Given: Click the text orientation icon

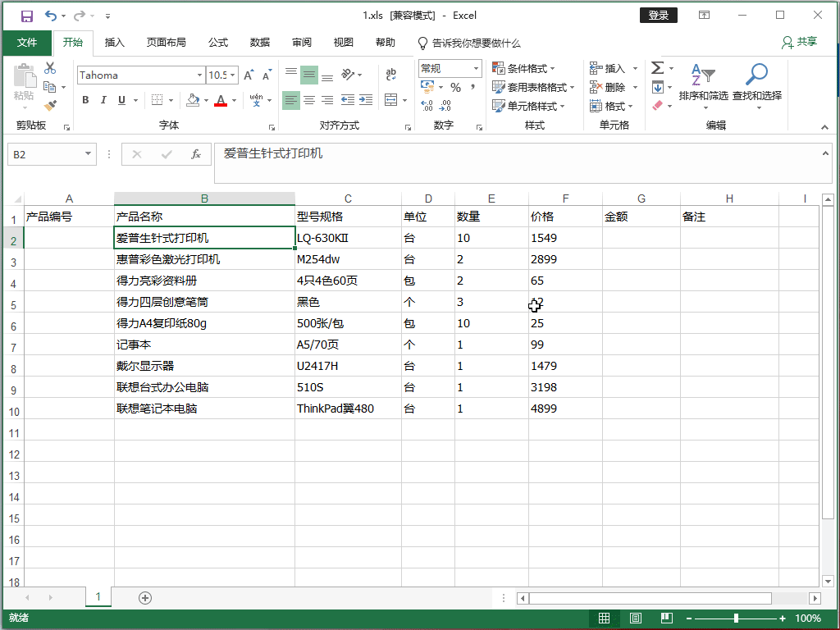Looking at the screenshot, I should click(348, 75).
